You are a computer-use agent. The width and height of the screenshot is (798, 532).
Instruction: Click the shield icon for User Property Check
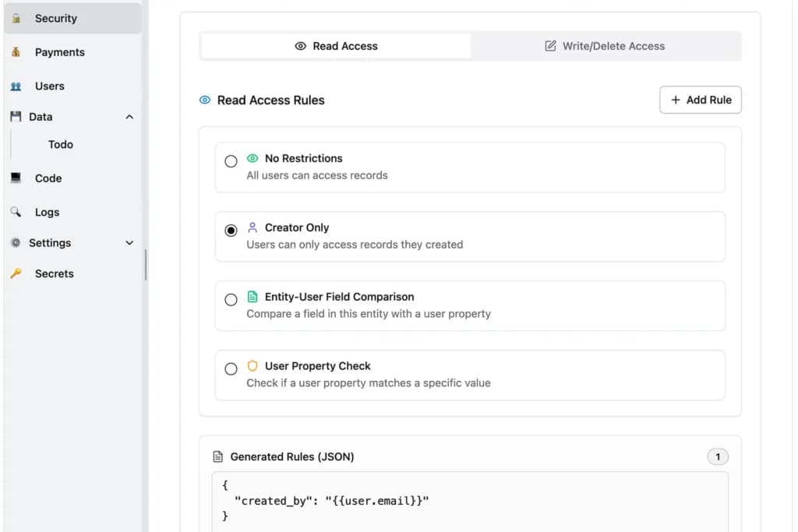(252, 365)
